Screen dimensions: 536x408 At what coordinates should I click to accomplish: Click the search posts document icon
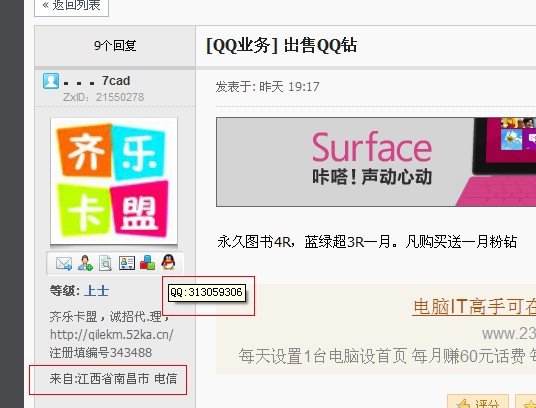coord(105,263)
